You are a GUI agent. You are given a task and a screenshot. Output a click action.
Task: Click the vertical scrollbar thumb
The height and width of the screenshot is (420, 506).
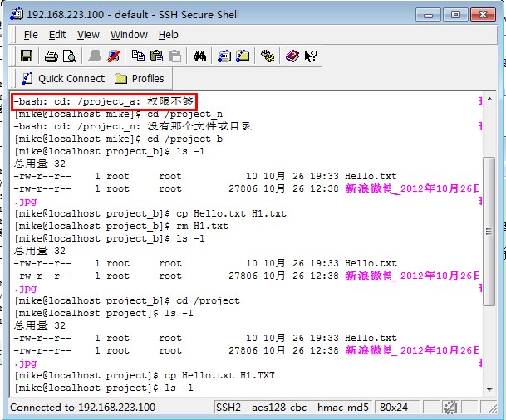click(x=489, y=231)
